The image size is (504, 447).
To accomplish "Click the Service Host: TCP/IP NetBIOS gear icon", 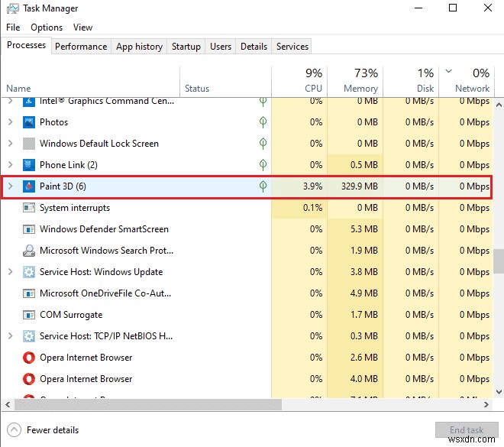I will (x=29, y=336).
